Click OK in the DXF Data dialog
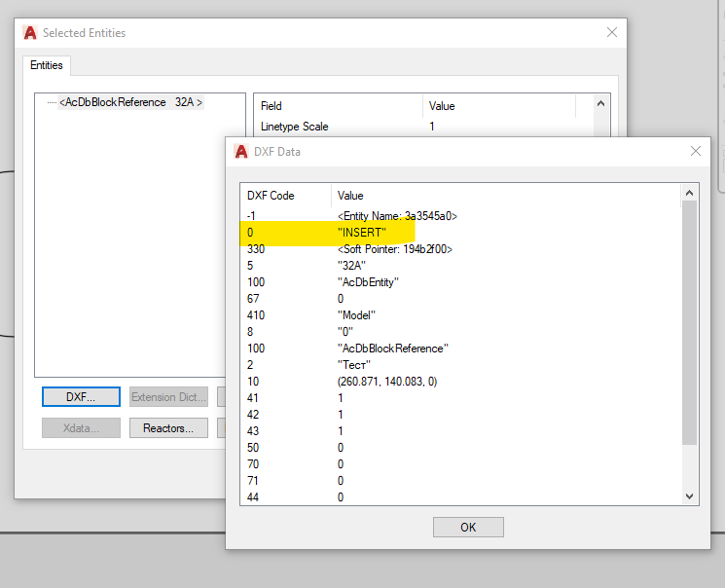725x588 pixels. (x=468, y=527)
